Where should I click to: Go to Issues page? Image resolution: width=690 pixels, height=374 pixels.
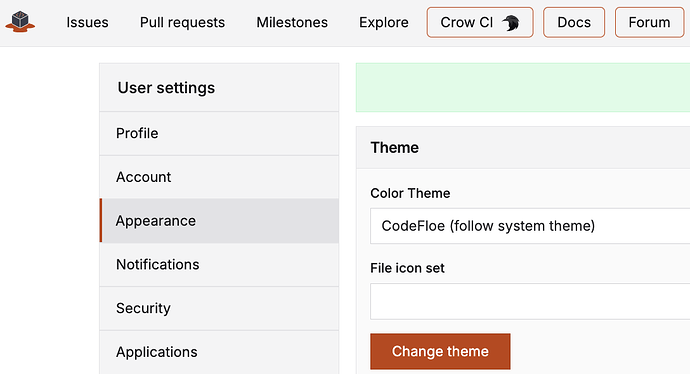(x=87, y=22)
